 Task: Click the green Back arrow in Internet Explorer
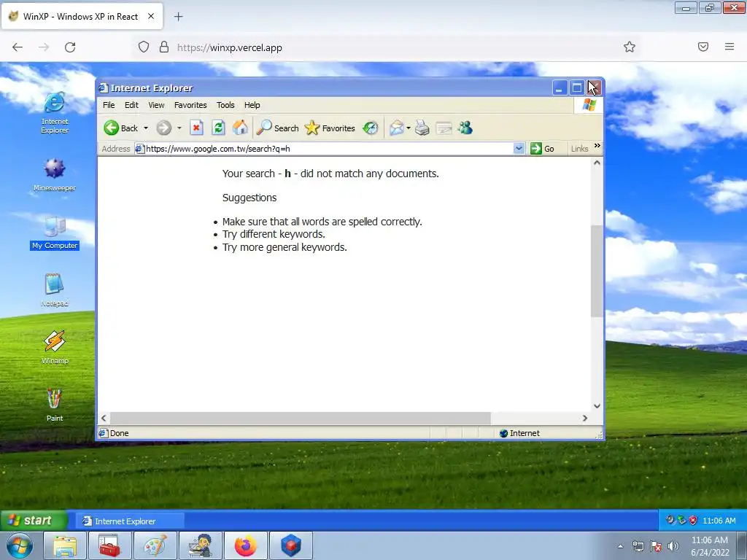pyautogui.click(x=112, y=128)
